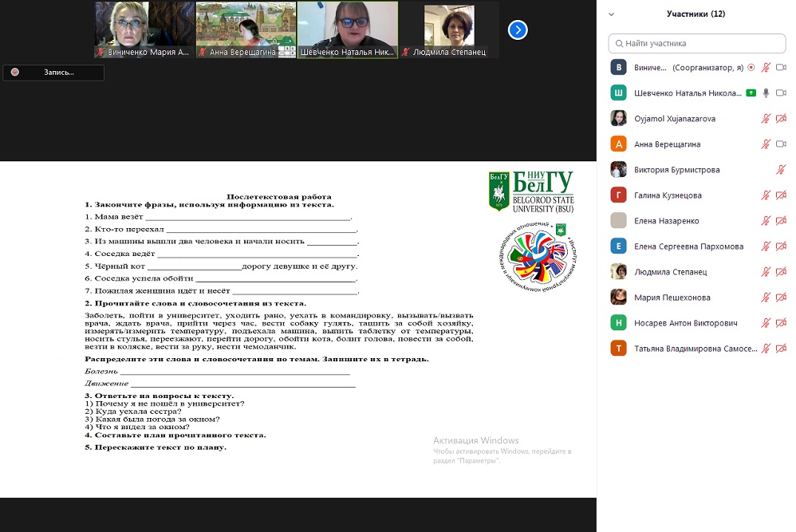Click Галина Кузнецова's orange Г avatar
Image resolution: width=796 pixels, height=532 pixels.
[618, 195]
